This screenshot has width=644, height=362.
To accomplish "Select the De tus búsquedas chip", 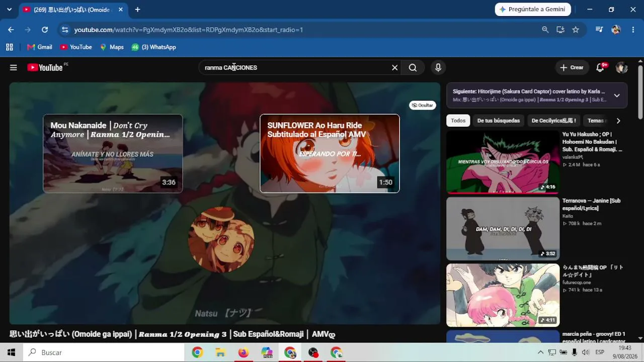I will [x=499, y=121].
